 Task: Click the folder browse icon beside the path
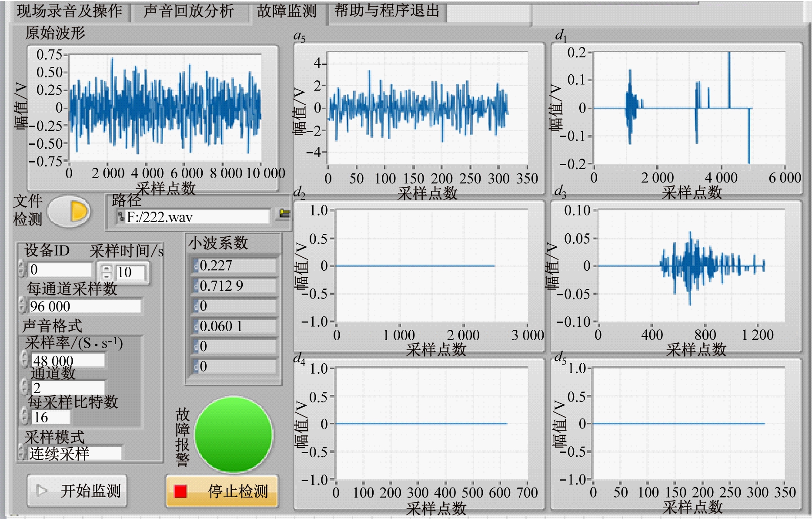coord(284,213)
